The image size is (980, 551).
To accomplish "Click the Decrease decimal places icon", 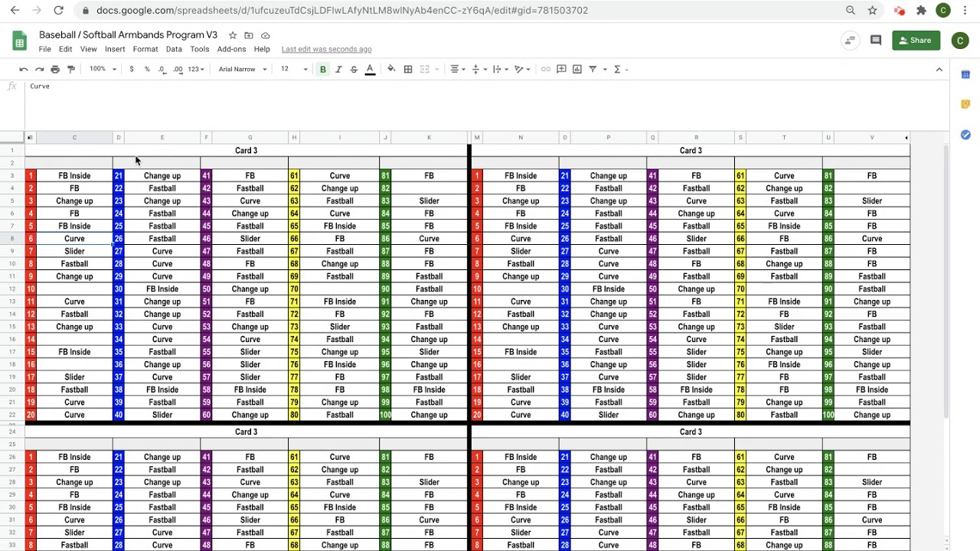I will [162, 69].
